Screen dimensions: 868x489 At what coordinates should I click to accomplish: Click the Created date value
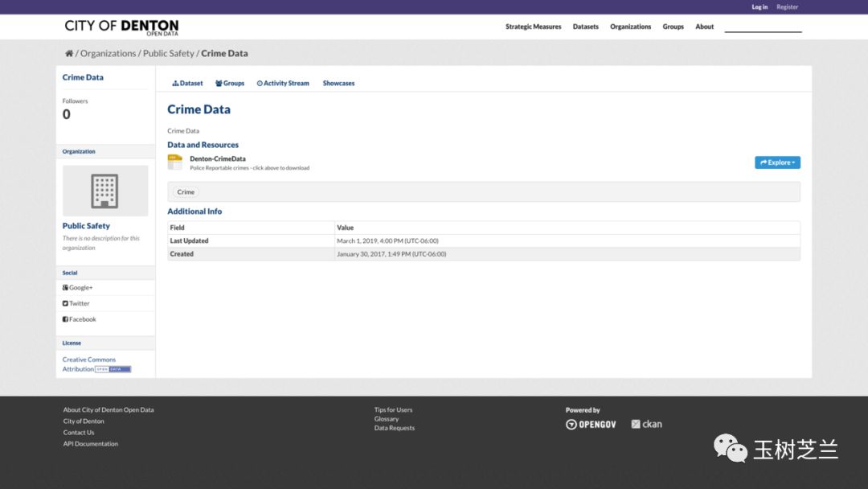(x=391, y=254)
